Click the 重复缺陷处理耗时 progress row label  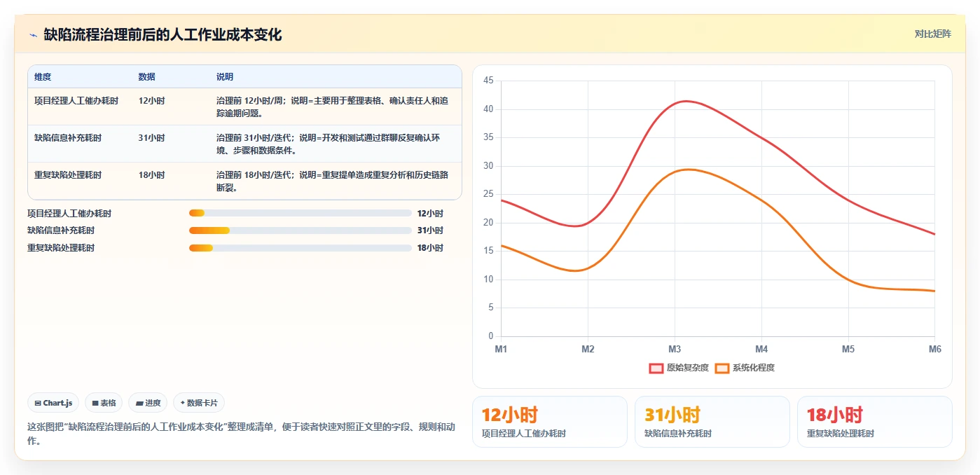click(x=61, y=248)
